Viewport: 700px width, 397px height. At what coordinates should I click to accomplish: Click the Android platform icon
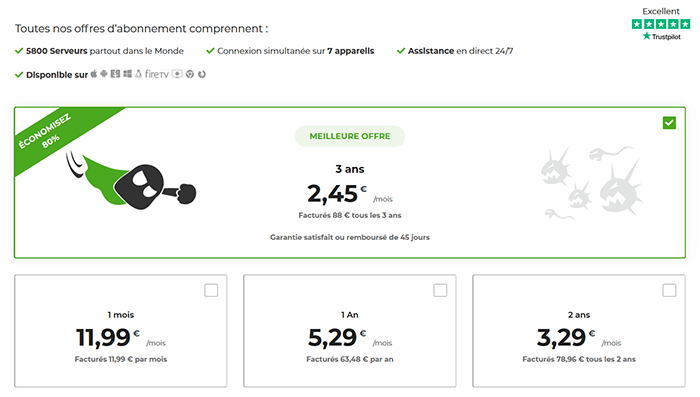pos(104,74)
